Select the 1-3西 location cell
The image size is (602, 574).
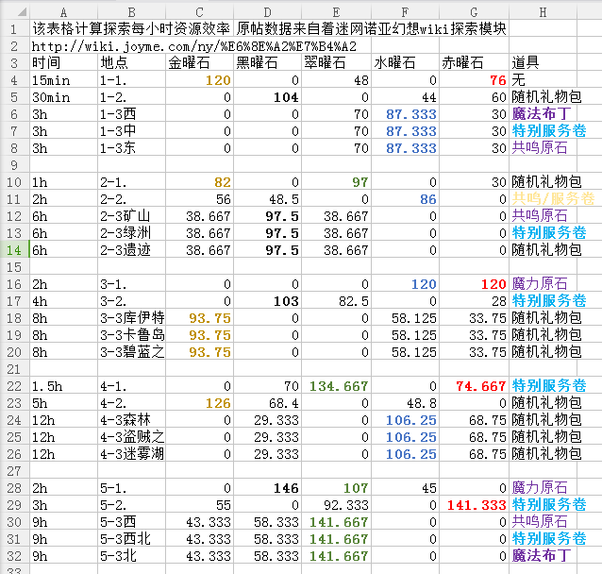pos(132,114)
